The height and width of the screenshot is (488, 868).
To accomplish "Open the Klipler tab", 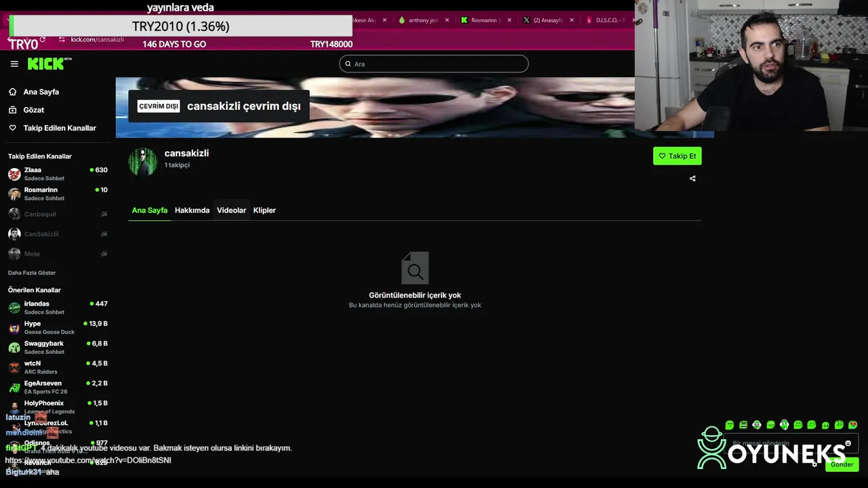I will (x=264, y=210).
